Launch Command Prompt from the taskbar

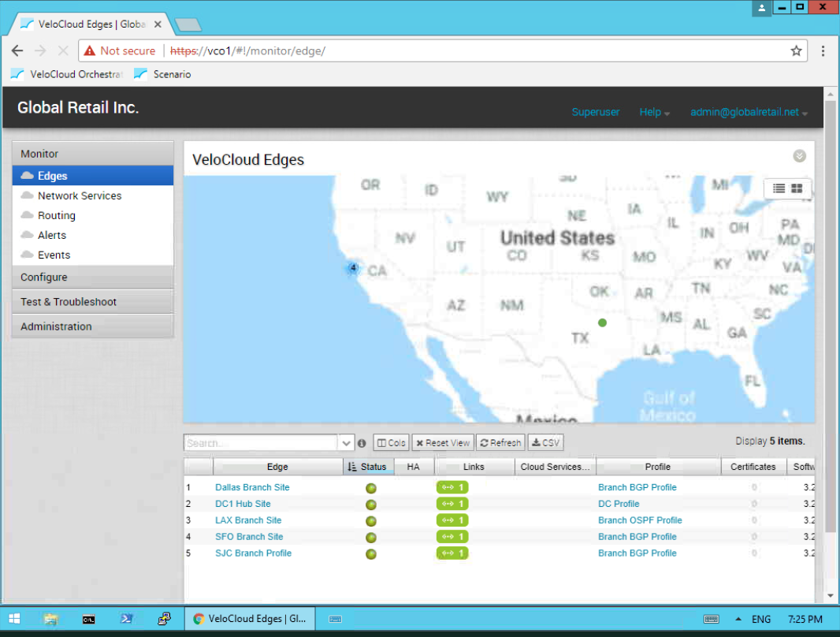pyautogui.click(x=88, y=620)
